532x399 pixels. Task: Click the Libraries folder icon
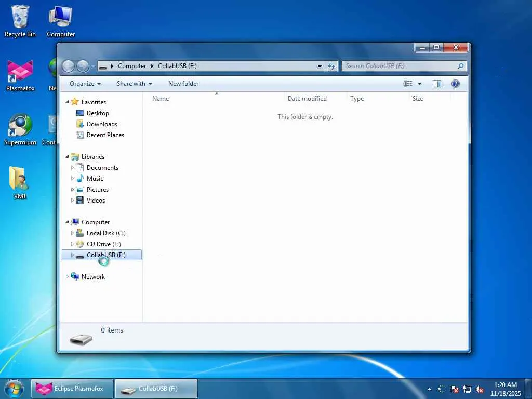click(x=75, y=157)
